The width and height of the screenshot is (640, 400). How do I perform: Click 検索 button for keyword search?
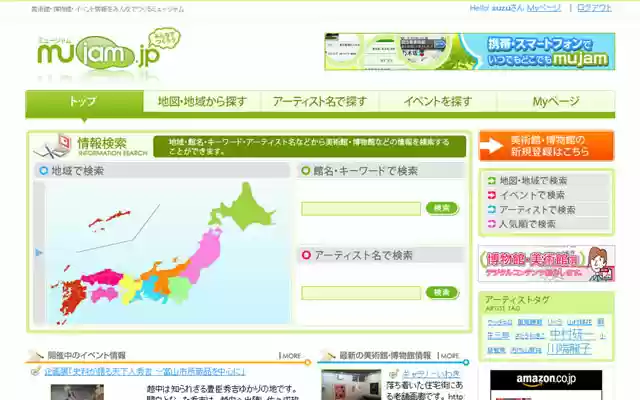click(x=442, y=208)
